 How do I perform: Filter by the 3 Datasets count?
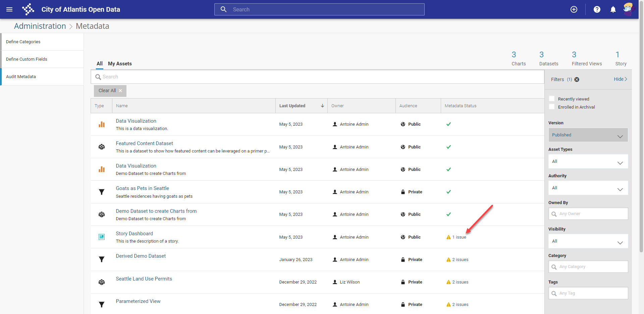tap(549, 59)
